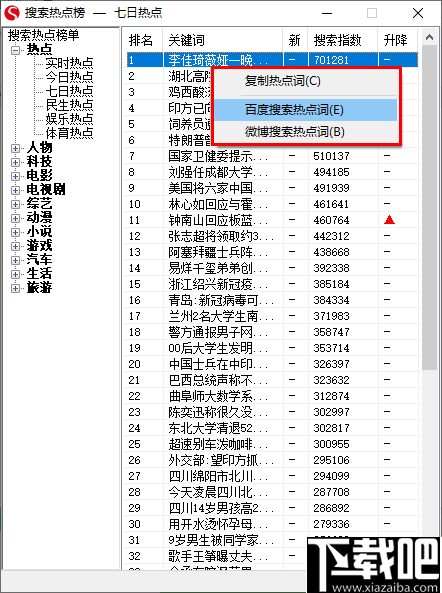
Task: Select keyword 钟南山回应板蓝...
Action: [218, 220]
